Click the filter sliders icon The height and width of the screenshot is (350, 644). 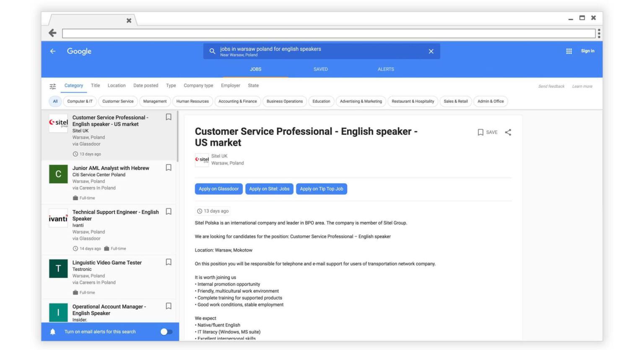pyautogui.click(x=53, y=86)
